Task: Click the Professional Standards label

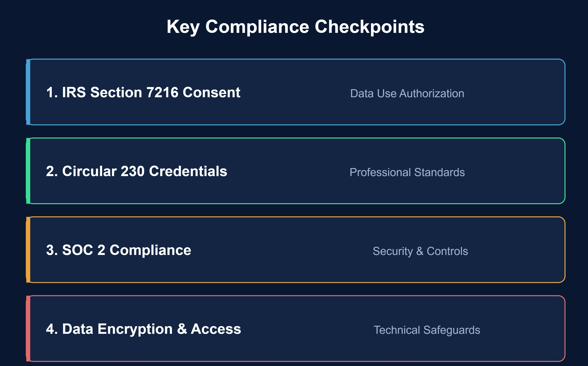Action: [x=407, y=172]
